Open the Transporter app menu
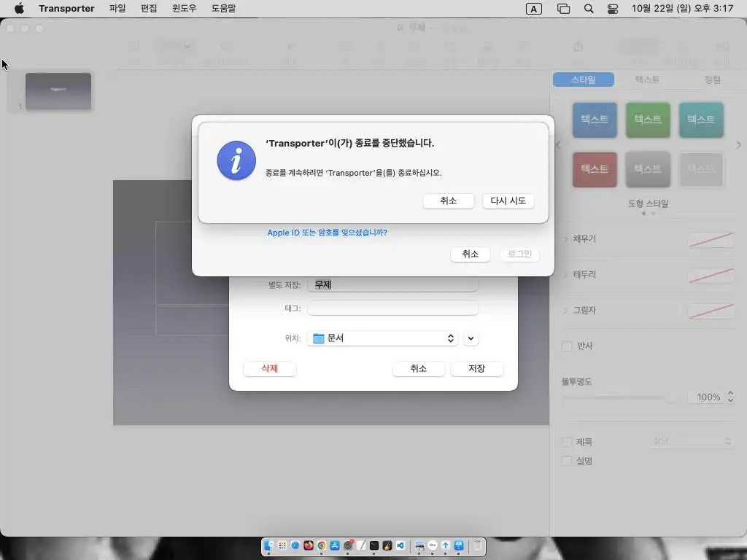The height and width of the screenshot is (560, 747). coord(66,8)
